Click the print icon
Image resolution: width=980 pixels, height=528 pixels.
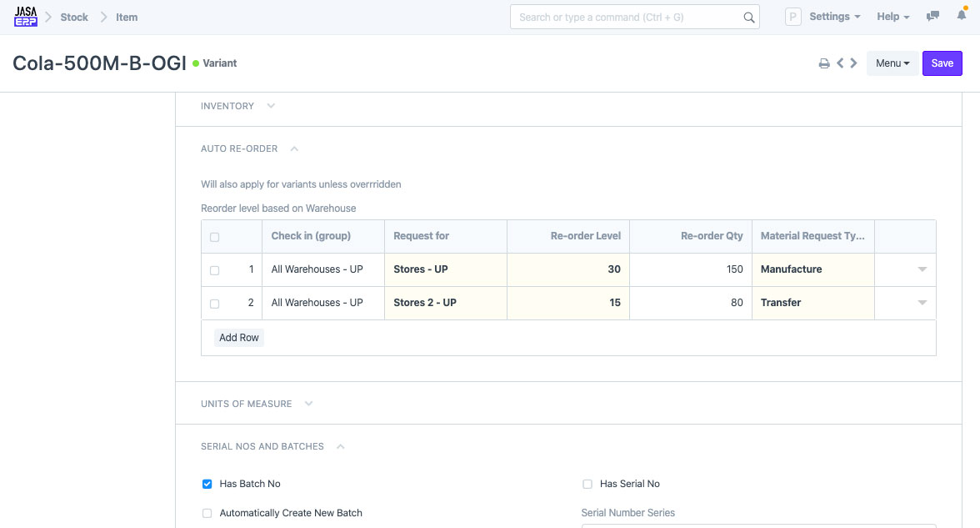click(x=824, y=63)
